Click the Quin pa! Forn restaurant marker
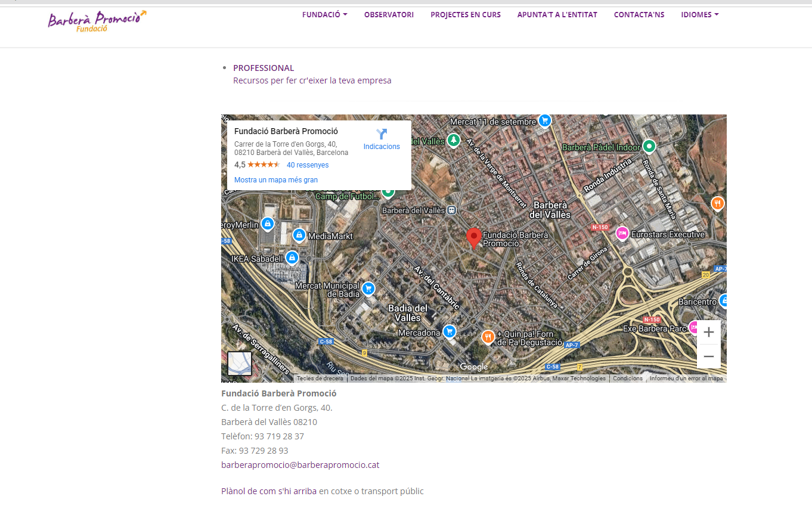This screenshot has width=812, height=521. 488,337
